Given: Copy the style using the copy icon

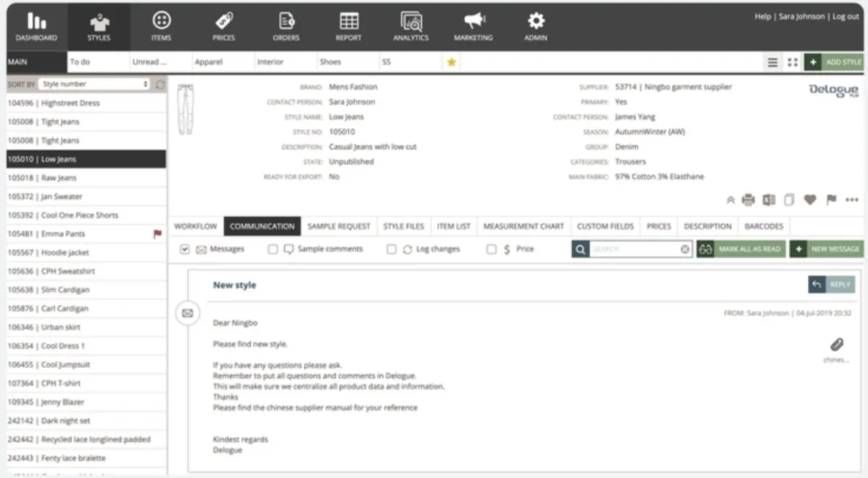Looking at the screenshot, I should coord(789,200).
